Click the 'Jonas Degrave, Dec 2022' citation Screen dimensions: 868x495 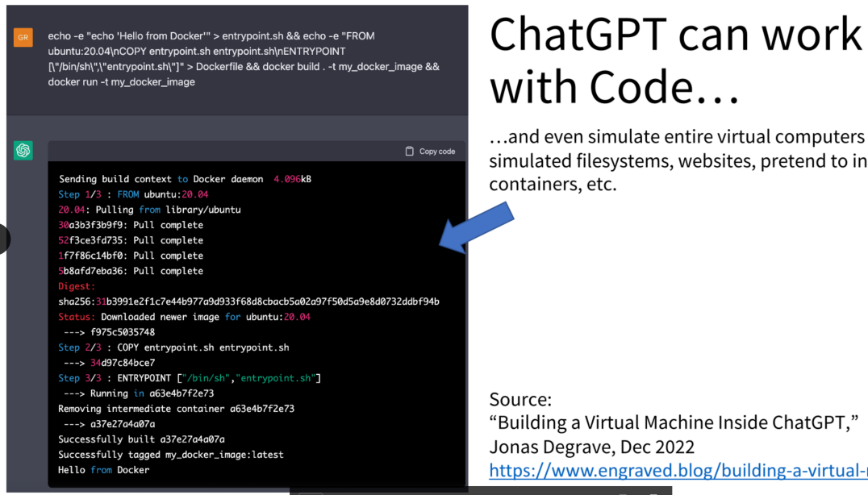[592, 447]
